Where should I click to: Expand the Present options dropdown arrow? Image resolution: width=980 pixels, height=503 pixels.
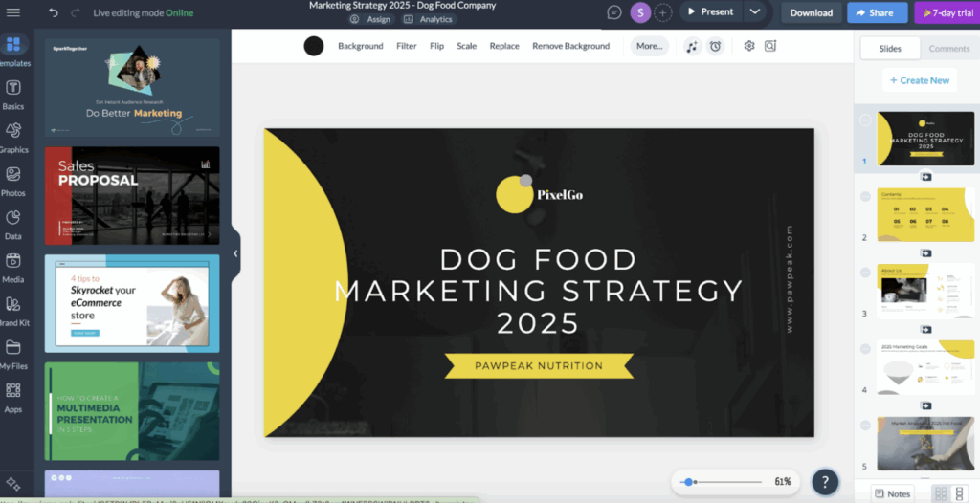point(755,12)
